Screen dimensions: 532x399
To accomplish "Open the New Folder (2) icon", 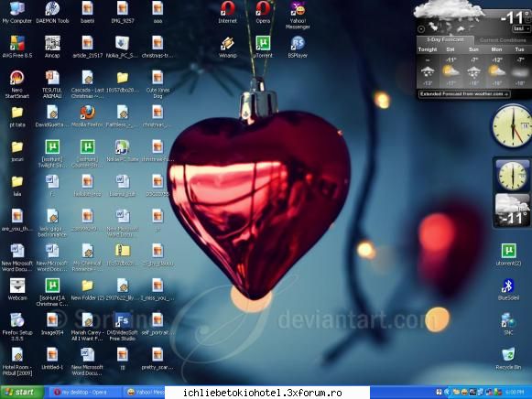I will (87, 289).
